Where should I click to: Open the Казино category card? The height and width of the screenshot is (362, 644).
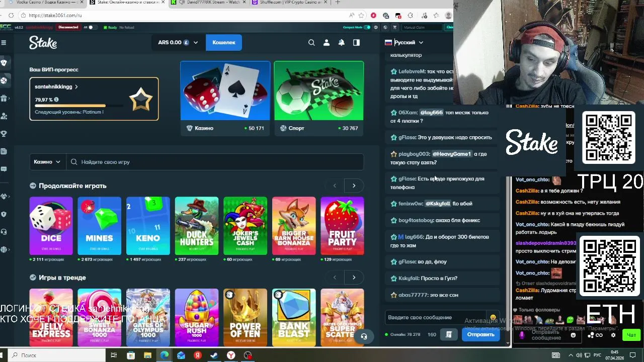pos(225,98)
